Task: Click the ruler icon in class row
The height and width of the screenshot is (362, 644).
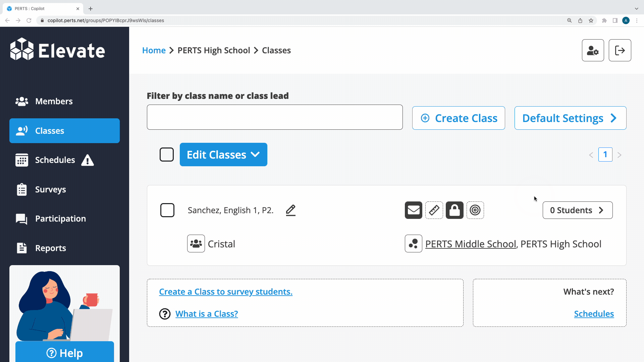Action: tap(434, 210)
